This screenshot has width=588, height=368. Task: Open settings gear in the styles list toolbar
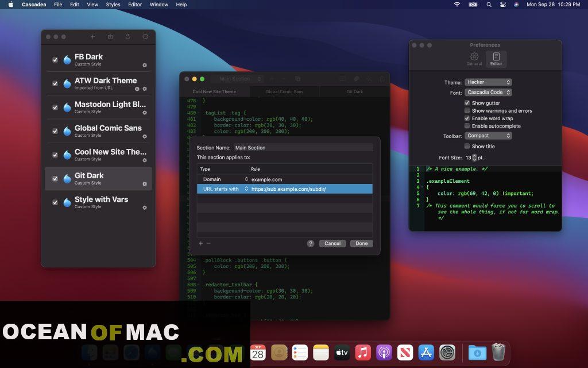point(145,37)
